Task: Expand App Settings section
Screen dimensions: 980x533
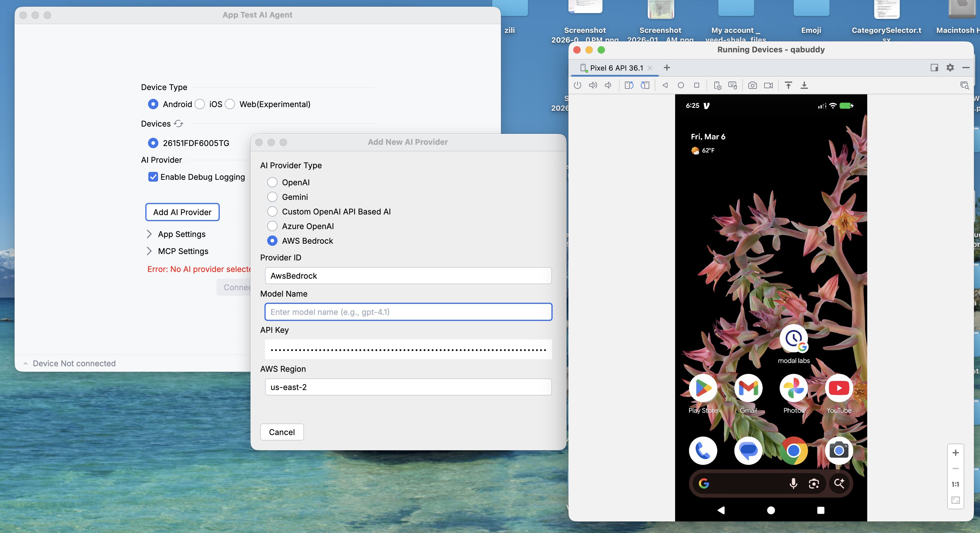Action: click(x=150, y=234)
